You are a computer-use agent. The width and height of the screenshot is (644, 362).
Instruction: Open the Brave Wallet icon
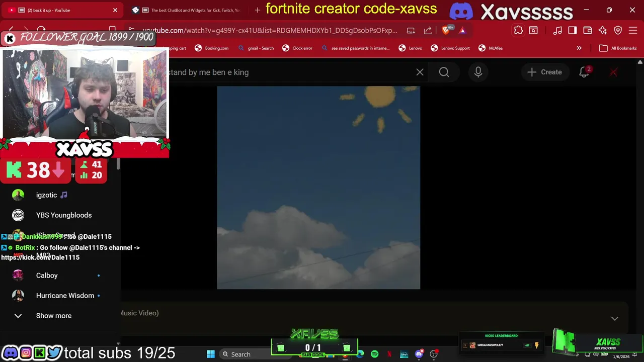click(x=588, y=30)
